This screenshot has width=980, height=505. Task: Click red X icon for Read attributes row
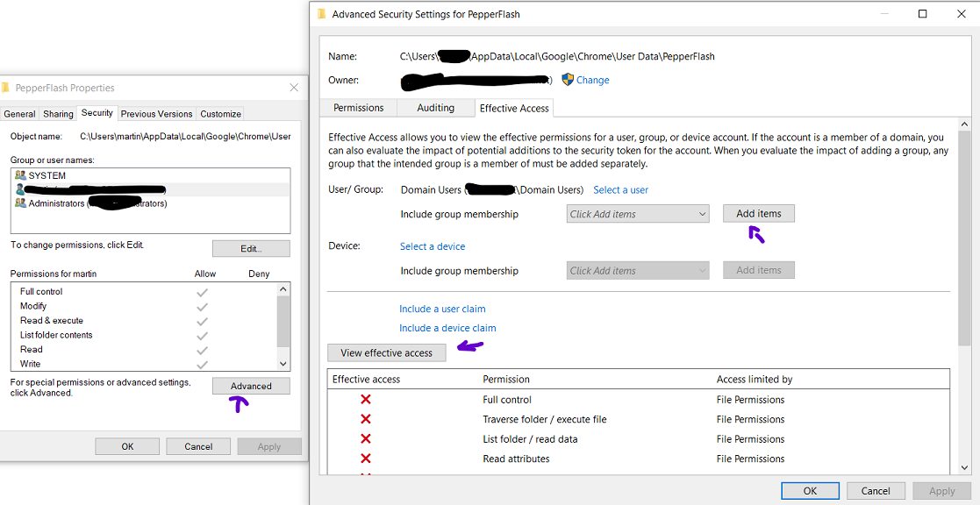tap(366, 459)
